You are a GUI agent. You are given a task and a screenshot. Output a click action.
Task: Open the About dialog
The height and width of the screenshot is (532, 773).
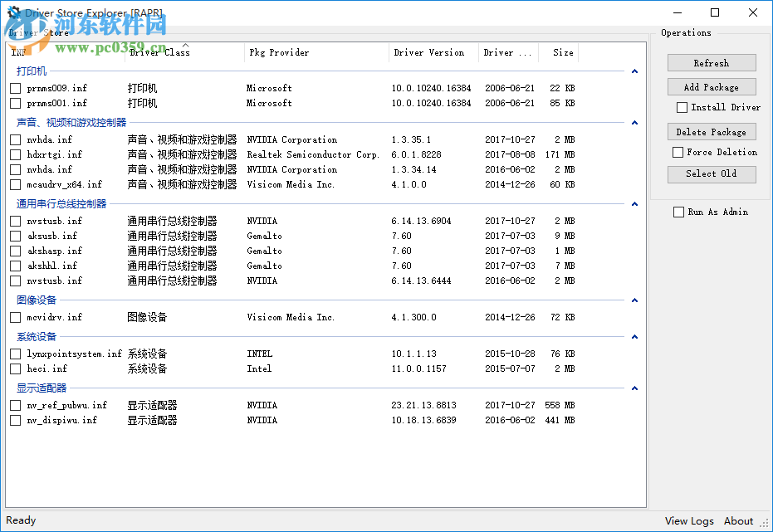pos(737,520)
